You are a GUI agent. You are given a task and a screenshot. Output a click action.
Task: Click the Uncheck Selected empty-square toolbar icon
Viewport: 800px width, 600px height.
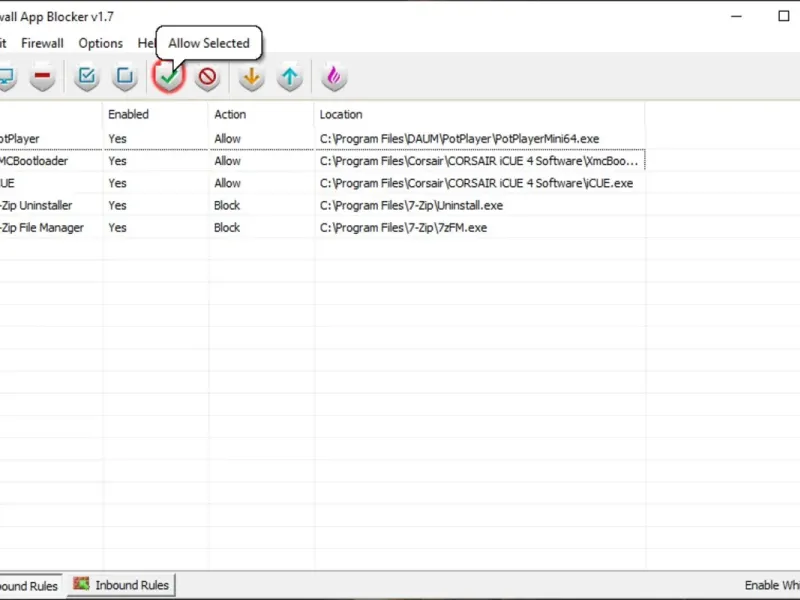(124, 78)
